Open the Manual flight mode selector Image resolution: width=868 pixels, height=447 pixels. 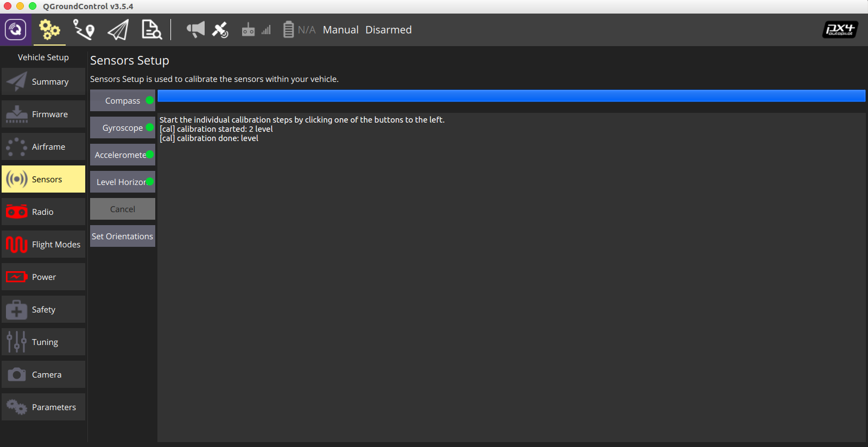[340, 30]
